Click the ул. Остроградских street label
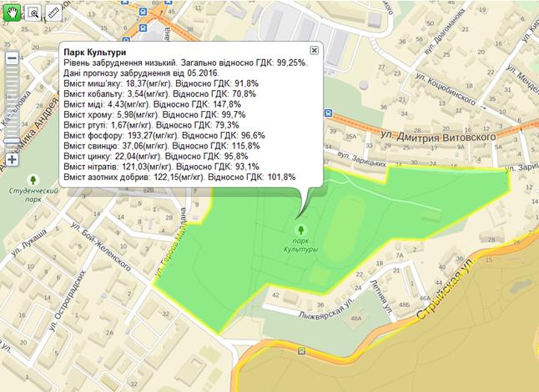This screenshot has width=539, height=392. 67,301
